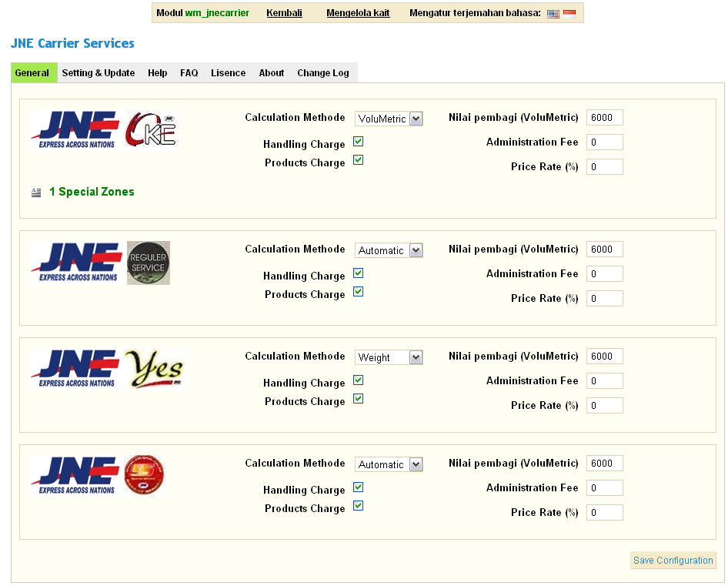Click Price Rate field for SS service
Image resolution: width=728 pixels, height=586 pixels.
(x=605, y=512)
